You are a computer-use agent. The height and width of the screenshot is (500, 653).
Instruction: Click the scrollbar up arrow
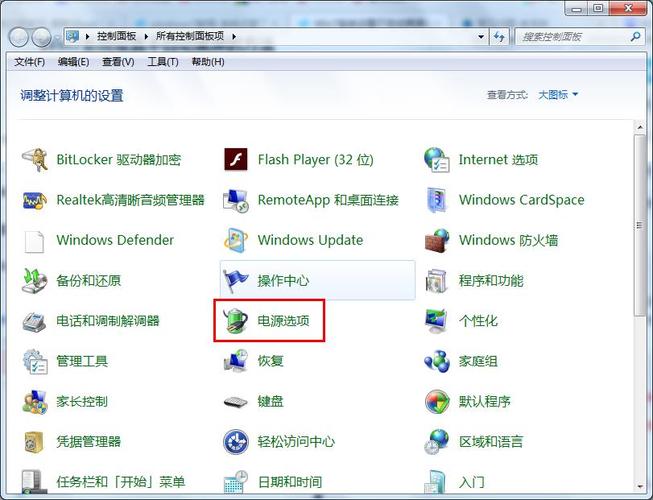click(640, 127)
